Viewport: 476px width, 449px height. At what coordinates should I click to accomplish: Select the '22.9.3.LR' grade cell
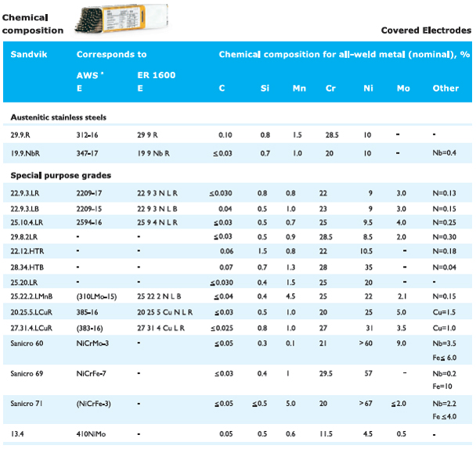click(24, 193)
